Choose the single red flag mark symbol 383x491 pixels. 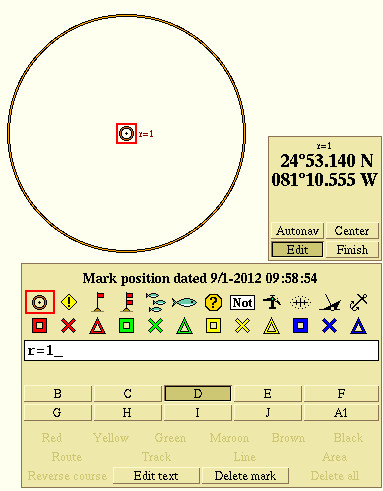pos(98,302)
